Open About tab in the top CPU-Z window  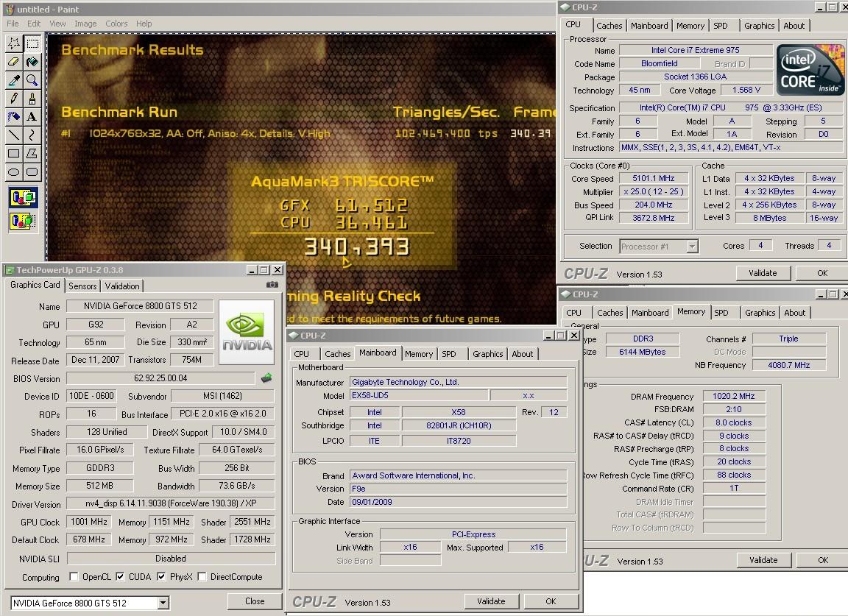point(794,26)
